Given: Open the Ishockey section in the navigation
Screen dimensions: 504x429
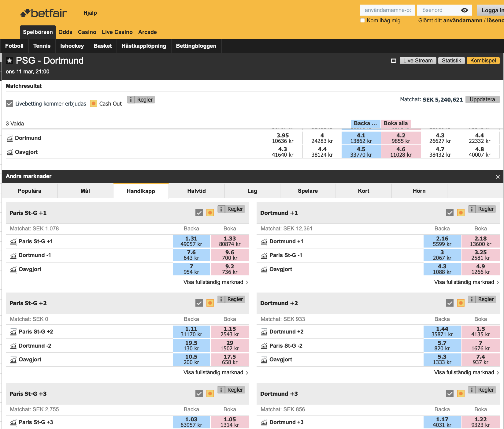Looking at the screenshot, I should [72, 46].
